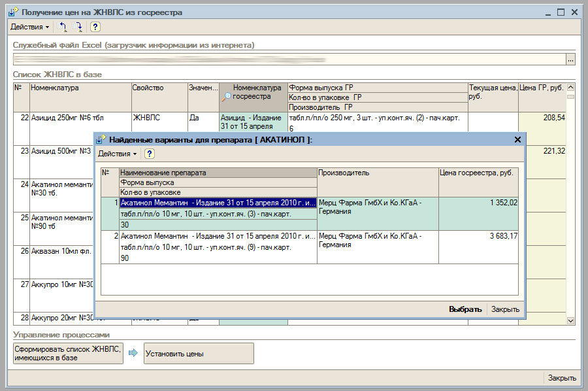The image size is (588, 391).
Task: Click the help icon in the Найденные варианты dialog
Action: pyautogui.click(x=149, y=154)
